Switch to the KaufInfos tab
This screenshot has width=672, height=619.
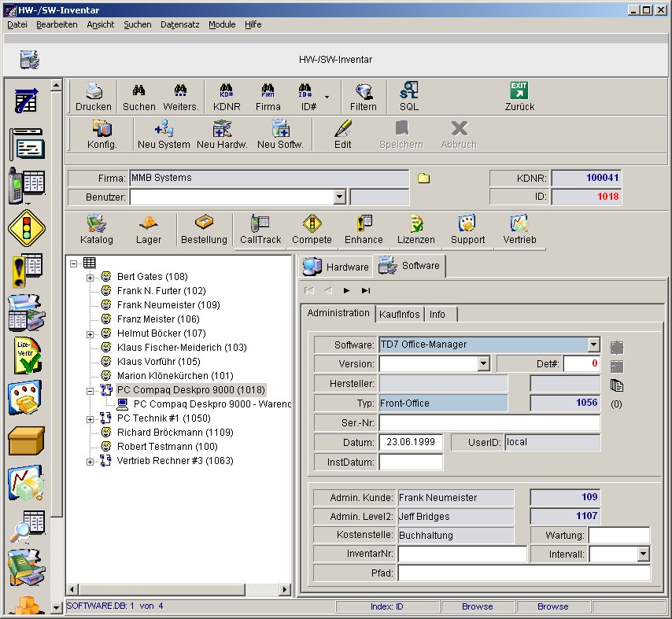[x=399, y=315]
